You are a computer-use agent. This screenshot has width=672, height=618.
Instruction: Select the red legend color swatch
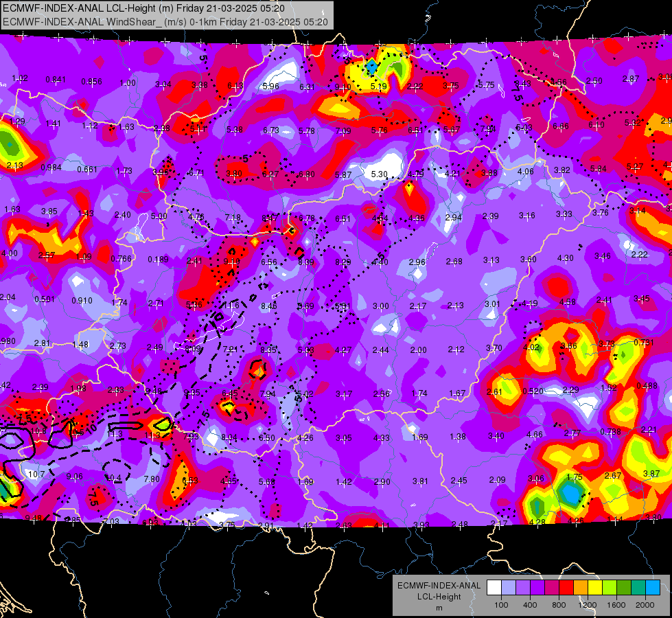pyautogui.click(x=566, y=588)
